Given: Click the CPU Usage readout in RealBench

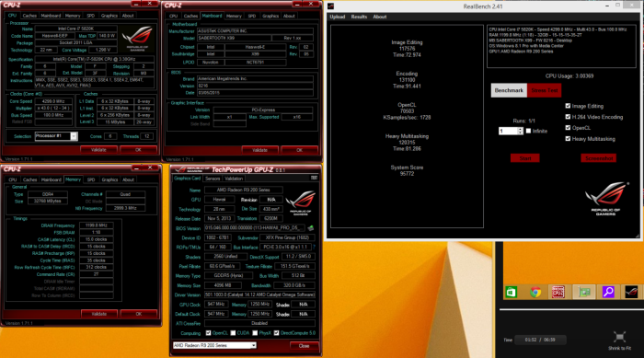Looking at the screenshot, I should tap(569, 76).
